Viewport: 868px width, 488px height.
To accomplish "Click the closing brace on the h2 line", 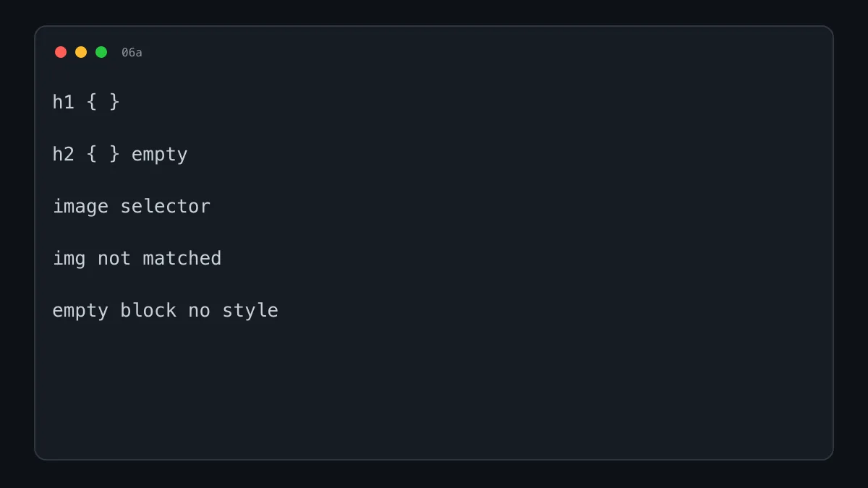I will [114, 154].
